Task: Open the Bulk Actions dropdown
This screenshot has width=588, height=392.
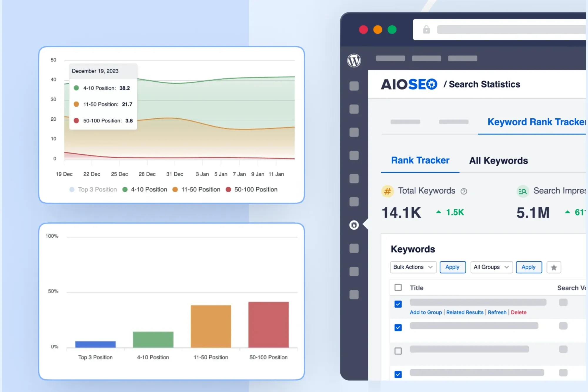Action: [x=413, y=267]
